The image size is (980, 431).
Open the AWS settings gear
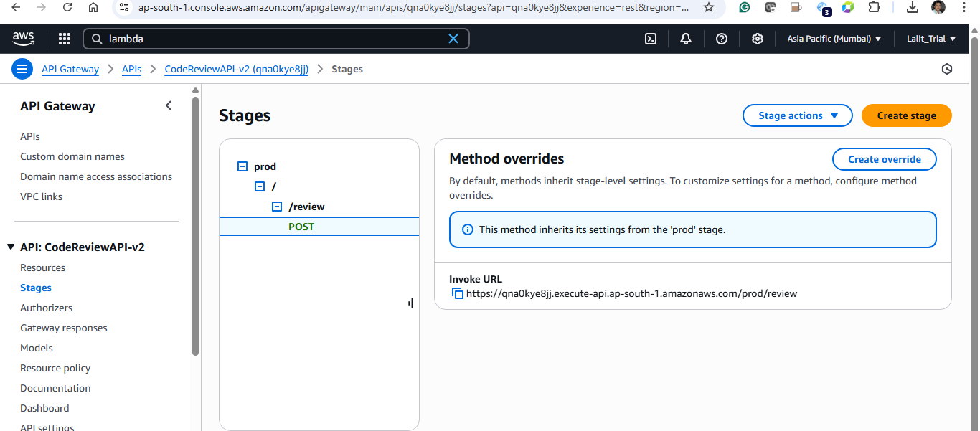tap(758, 39)
